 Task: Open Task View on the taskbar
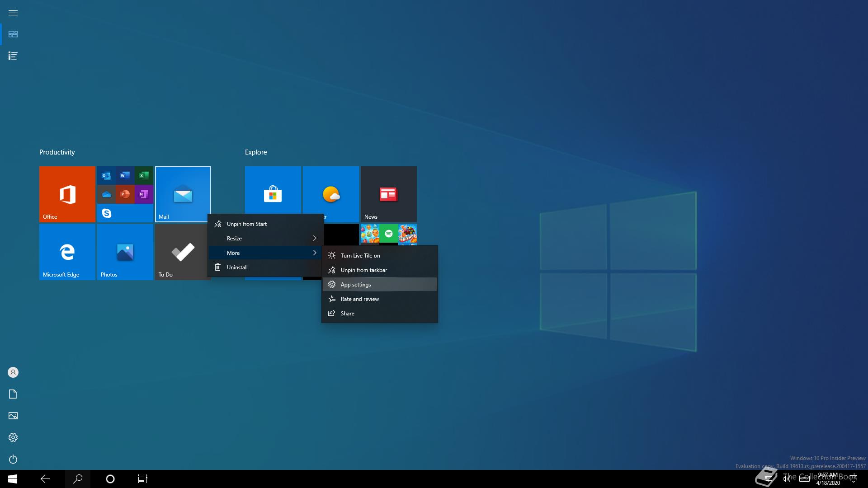pyautogui.click(x=143, y=479)
